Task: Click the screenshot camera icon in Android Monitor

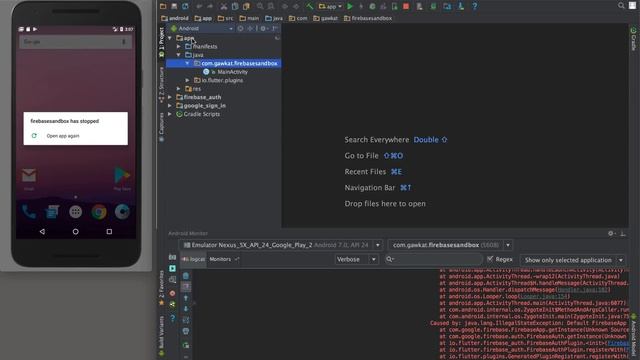Action: (173, 257)
